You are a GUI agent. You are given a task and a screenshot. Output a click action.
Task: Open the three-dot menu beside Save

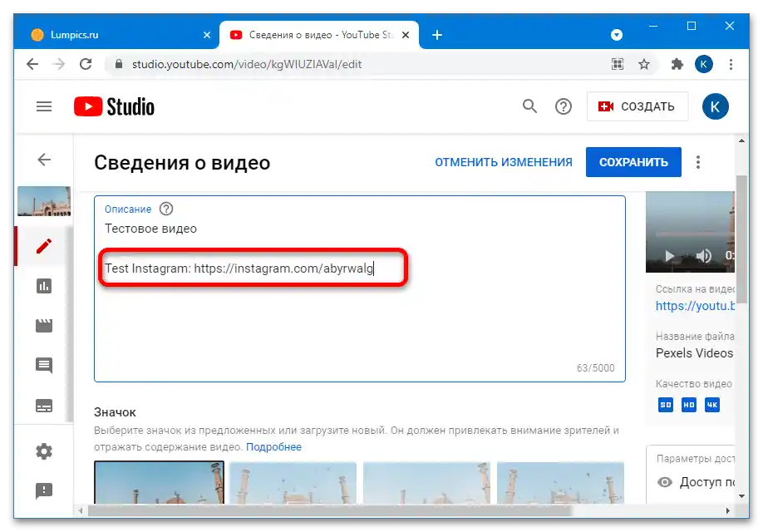click(698, 162)
